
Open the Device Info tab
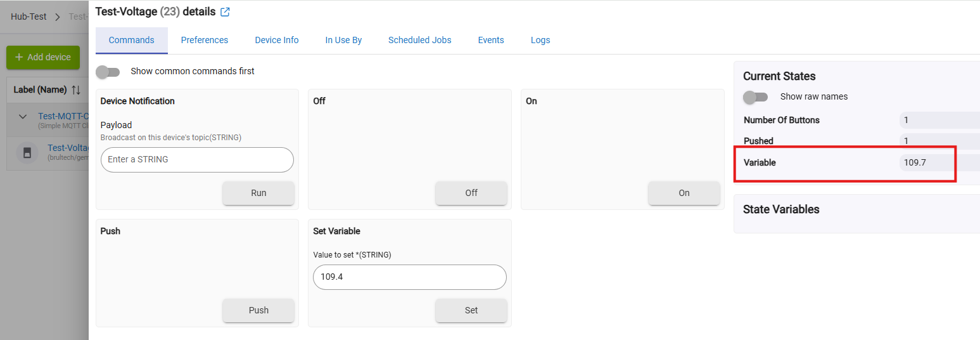pos(277,40)
